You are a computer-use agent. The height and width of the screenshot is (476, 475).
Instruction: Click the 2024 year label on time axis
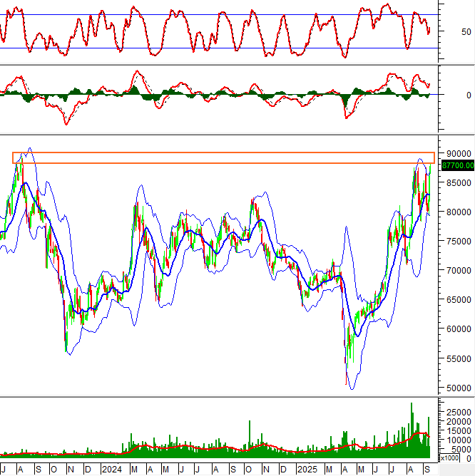(x=111, y=470)
